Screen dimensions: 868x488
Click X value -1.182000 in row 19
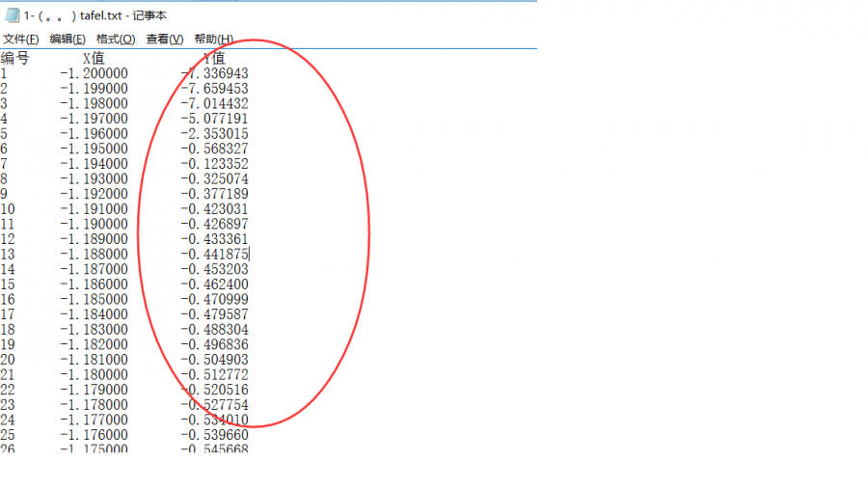click(x=95, y=344)
